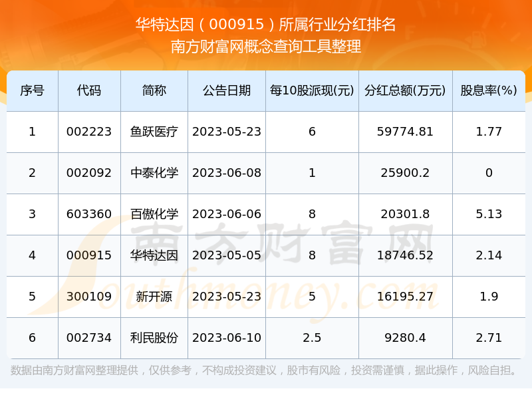
Task: Click subtitle 南方财富网概念查询工具整理
Action: (x=265, y=47)
